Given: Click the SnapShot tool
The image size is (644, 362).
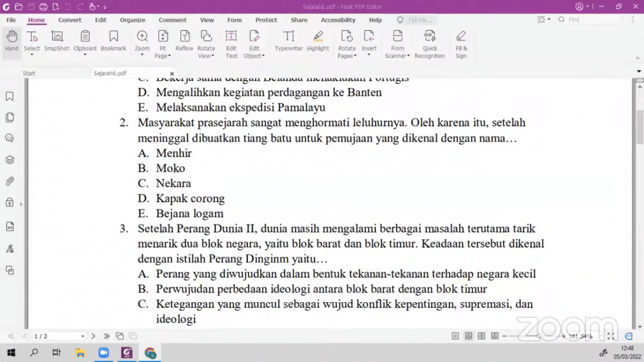Looking at the screenshot, I should (x=57, y=41).
